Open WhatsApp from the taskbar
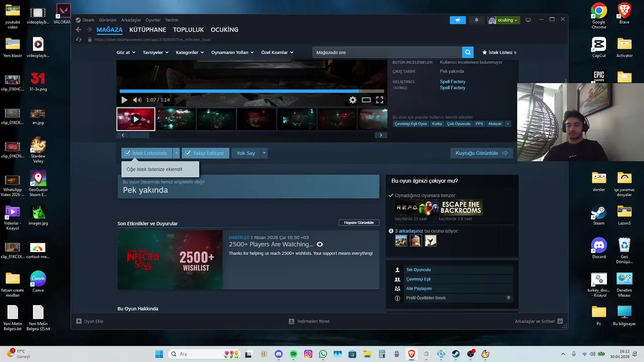This screenshot has width=644, height=362. [x=323, y=354]
